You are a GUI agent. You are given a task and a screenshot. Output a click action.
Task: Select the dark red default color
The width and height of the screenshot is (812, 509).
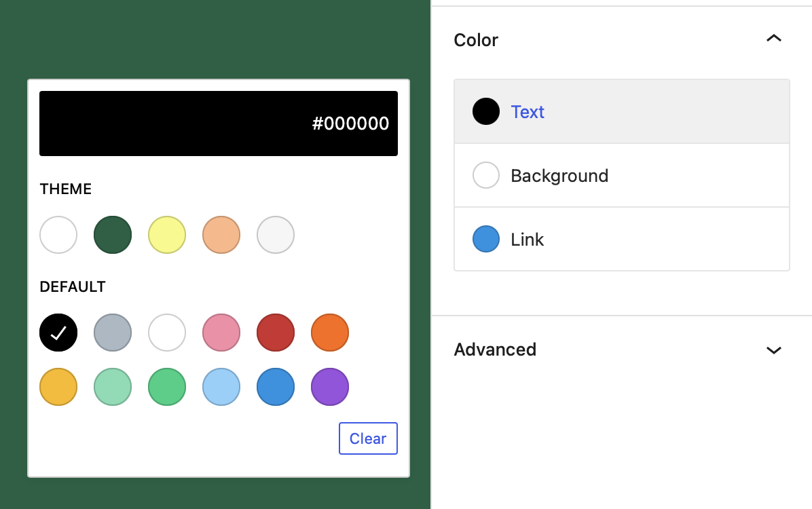[276, 333]
